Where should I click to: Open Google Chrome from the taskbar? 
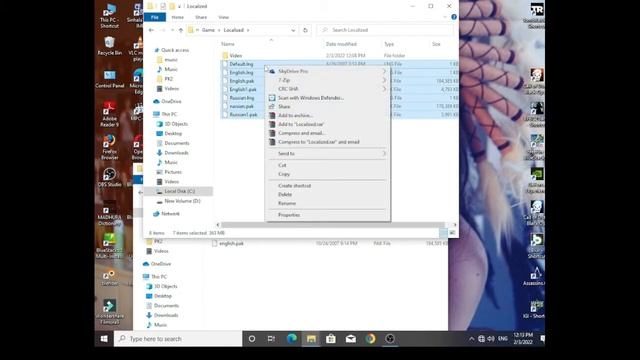click(370, 339)
